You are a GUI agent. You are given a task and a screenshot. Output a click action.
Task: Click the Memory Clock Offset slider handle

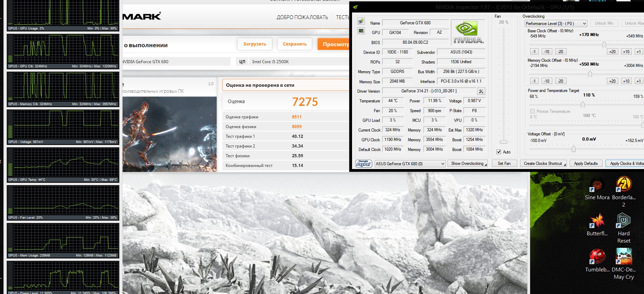click(x=590, y=74)
